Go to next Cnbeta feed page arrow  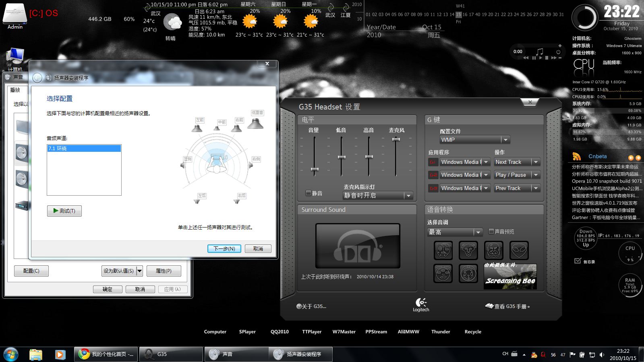638,158
